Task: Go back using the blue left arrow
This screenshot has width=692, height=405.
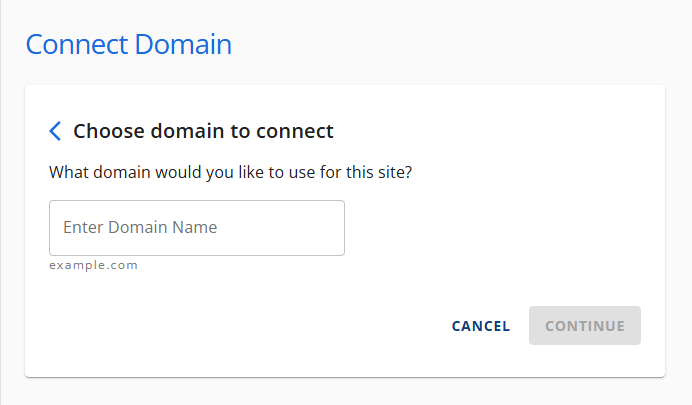Action: 56,131
